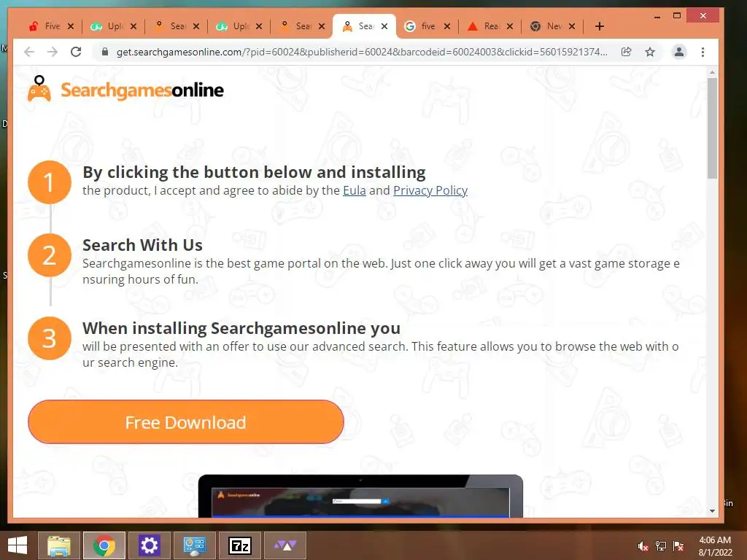Screen dimensions: 747x560
Task: Bookmark this page with the star
Action: click(650, 52)
